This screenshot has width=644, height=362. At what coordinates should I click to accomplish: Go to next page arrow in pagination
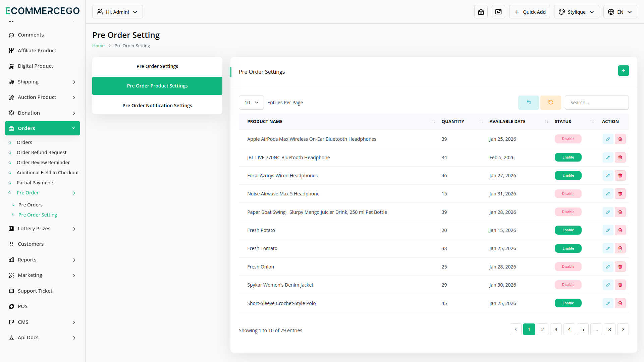click(623, 329)
